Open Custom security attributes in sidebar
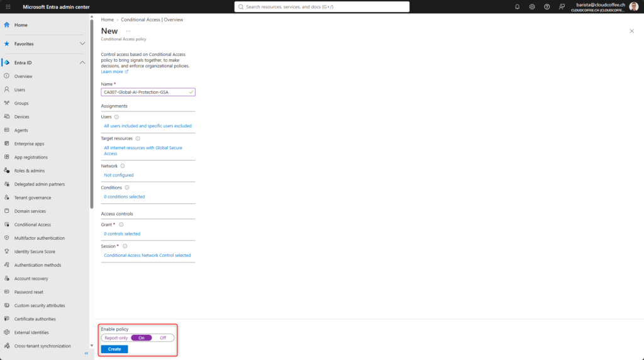 (40, 305)
